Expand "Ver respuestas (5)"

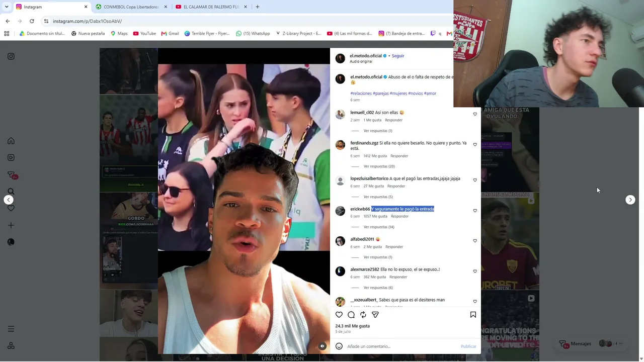point(378,197)
